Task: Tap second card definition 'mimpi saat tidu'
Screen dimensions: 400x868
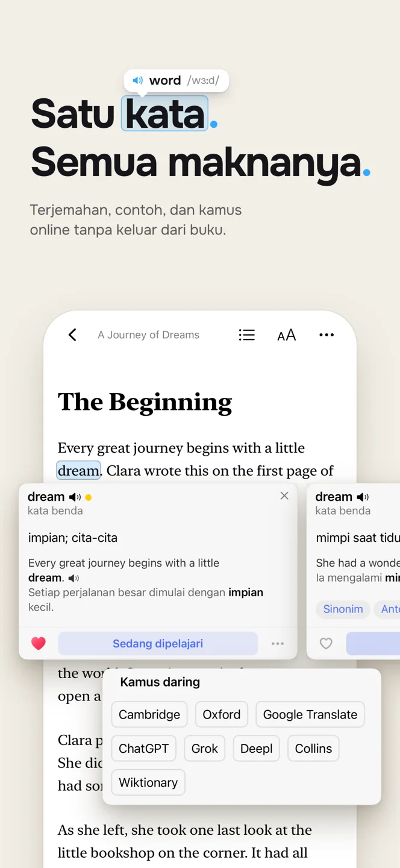Action: [x=358, y=538]
